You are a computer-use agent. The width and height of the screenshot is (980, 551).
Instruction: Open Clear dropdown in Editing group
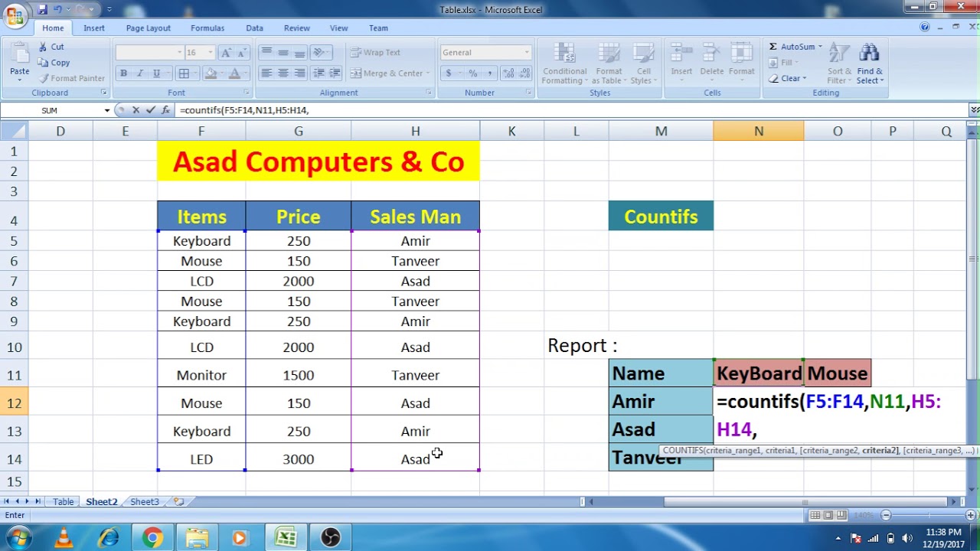click(805, 78)
